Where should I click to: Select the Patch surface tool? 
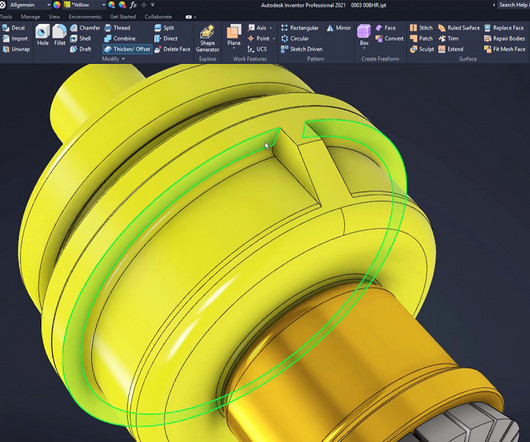[x=421, y=39]
